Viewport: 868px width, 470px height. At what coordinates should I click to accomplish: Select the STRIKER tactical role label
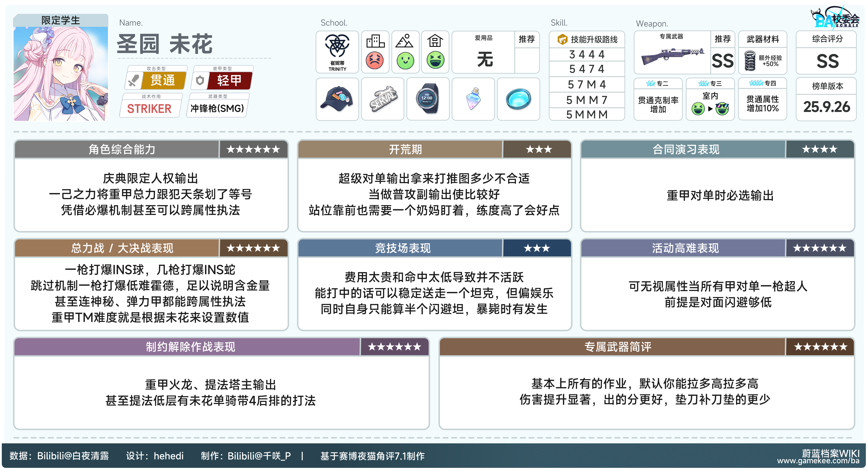(x=149, y=109)
